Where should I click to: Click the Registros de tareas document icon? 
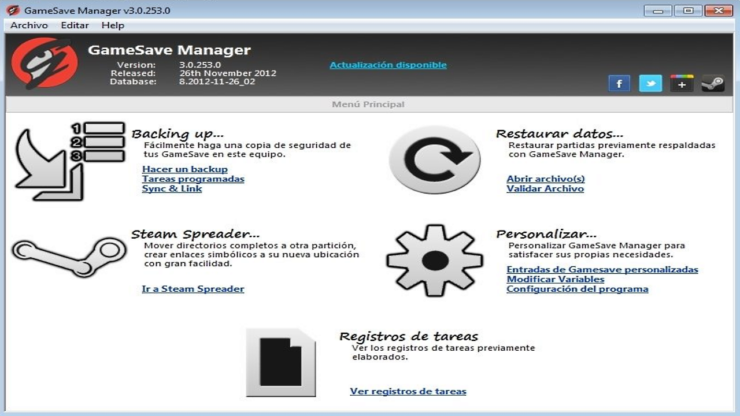click(x=281, y=362)
